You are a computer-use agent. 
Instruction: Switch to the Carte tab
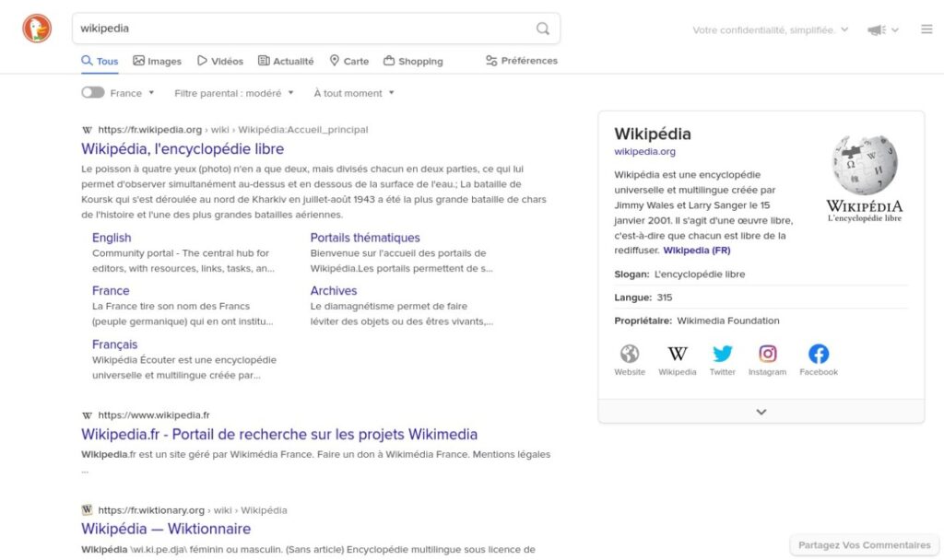pos(349,62)
